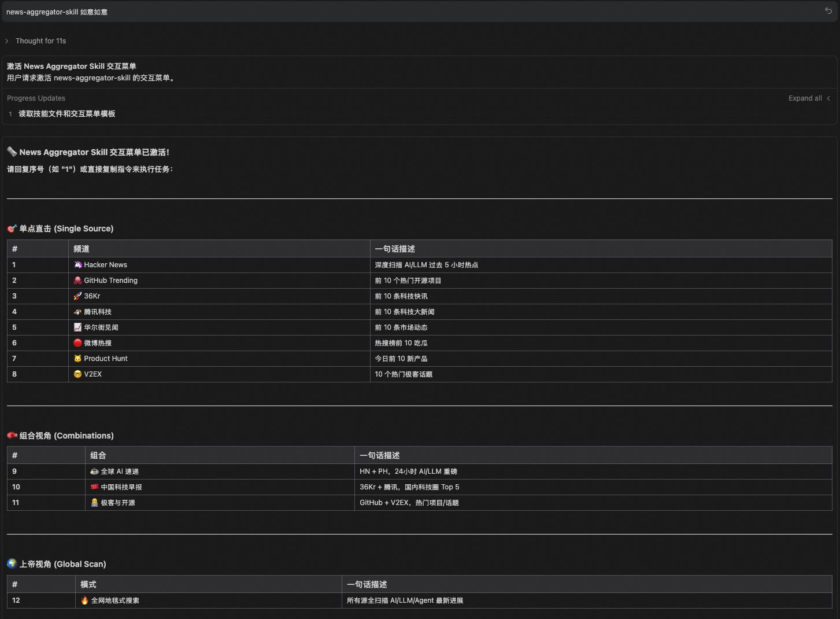This screenshot has width=840, height=619.
Task: Click the chevron next to 'Expand all'
Action: pyautogui.click(x=828, y=98)
